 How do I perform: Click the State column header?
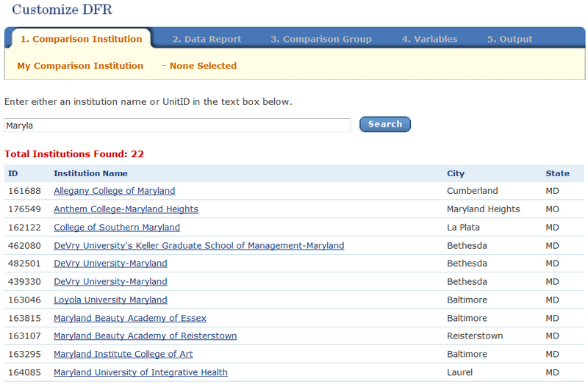[557, 173]
